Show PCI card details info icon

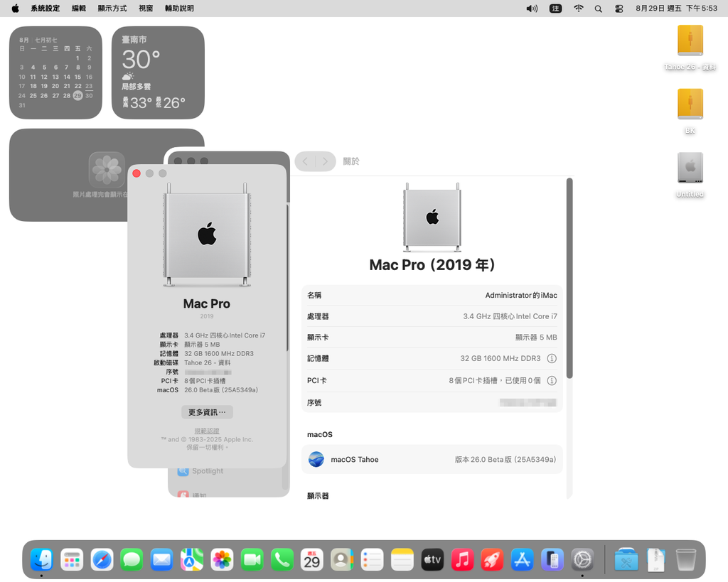[552, 381]
